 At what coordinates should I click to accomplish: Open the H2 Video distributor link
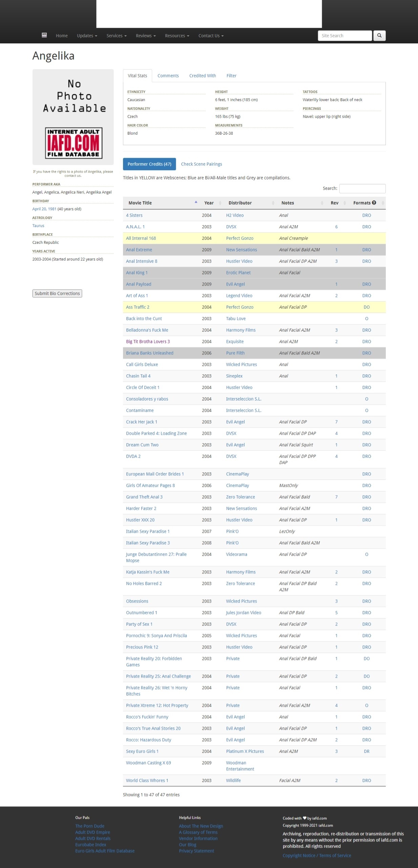(x=235, y=215)
